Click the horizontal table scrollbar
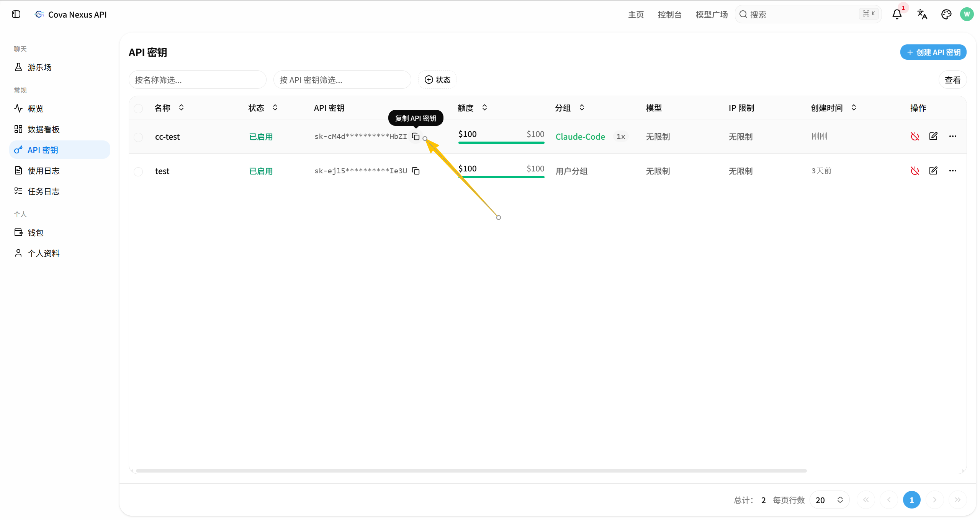Viewport: 980px width, 520px height. pos(471,471)
